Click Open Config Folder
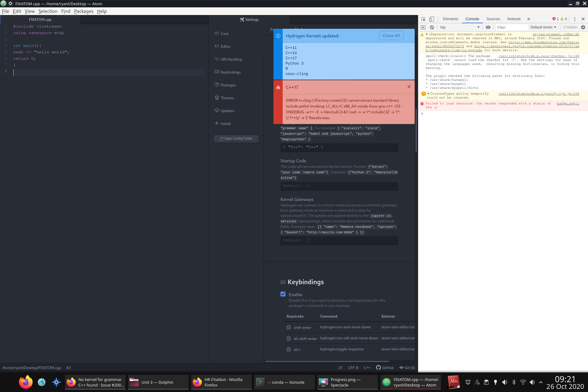This screenshot has width=588, height=392. click(236, 138)
